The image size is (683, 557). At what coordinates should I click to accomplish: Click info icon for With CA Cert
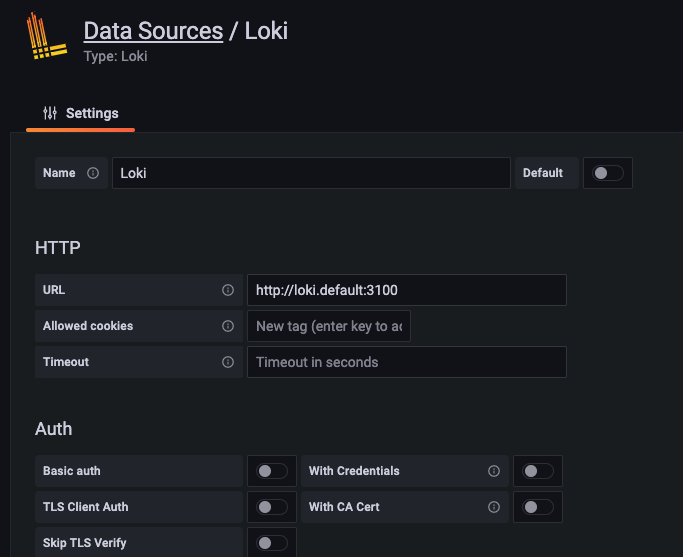[494, 507]
